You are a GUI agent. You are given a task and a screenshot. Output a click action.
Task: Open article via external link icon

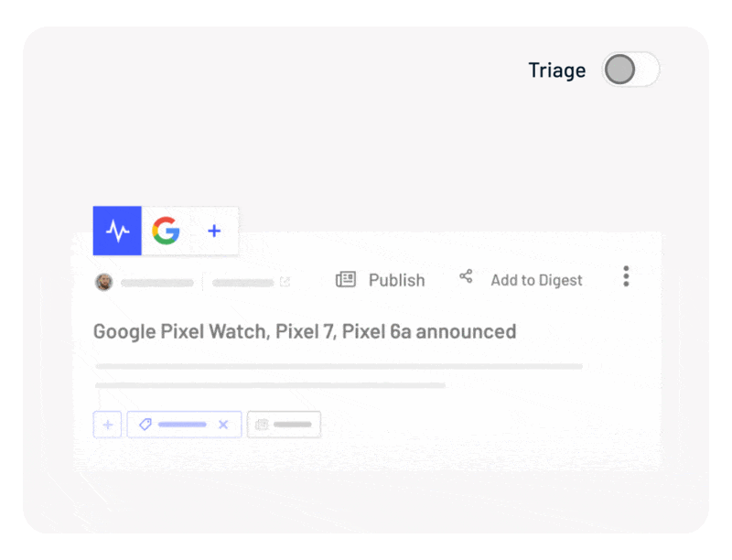click(285, 282)
